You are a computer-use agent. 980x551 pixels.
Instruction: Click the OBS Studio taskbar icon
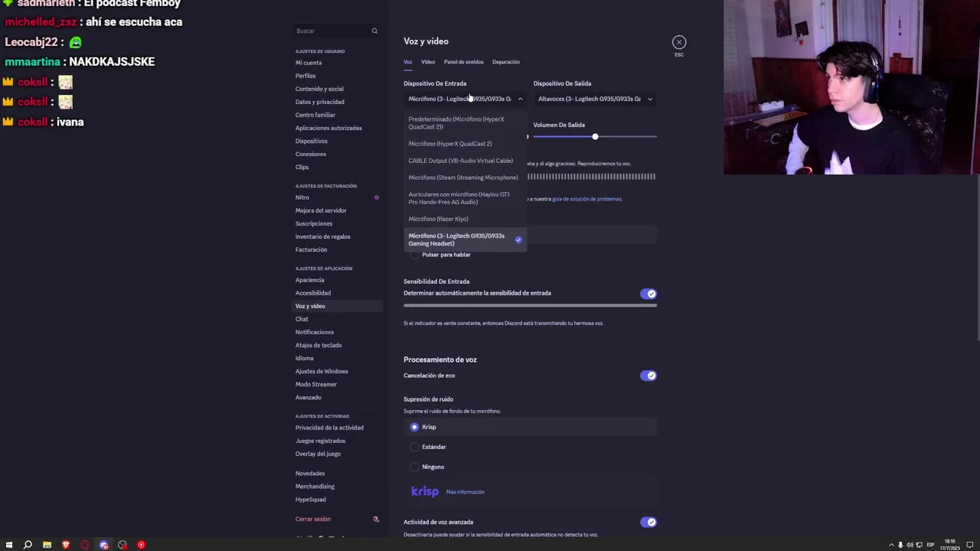tap(122, 545)
